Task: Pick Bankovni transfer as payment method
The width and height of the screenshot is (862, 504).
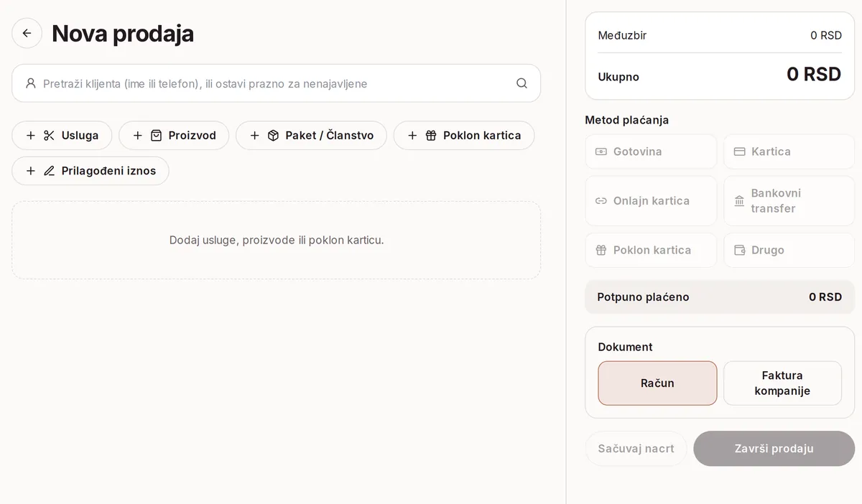Action: click(789, 201)
